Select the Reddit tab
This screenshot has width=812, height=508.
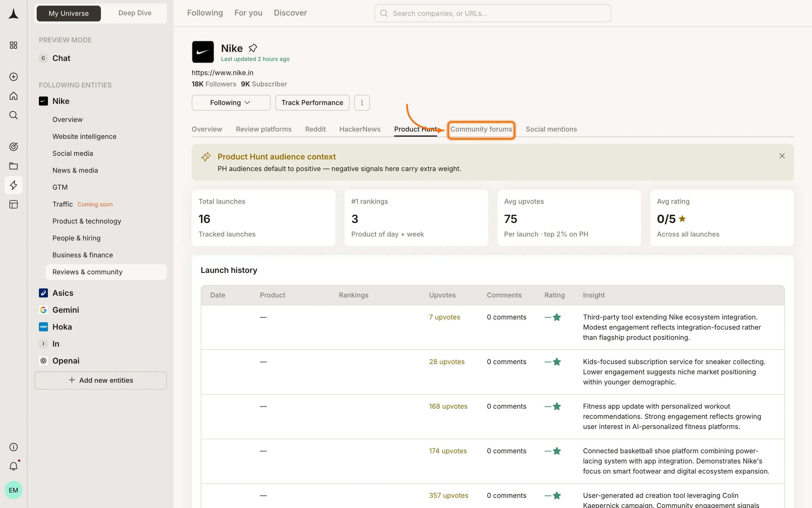(x=315, y=129)
